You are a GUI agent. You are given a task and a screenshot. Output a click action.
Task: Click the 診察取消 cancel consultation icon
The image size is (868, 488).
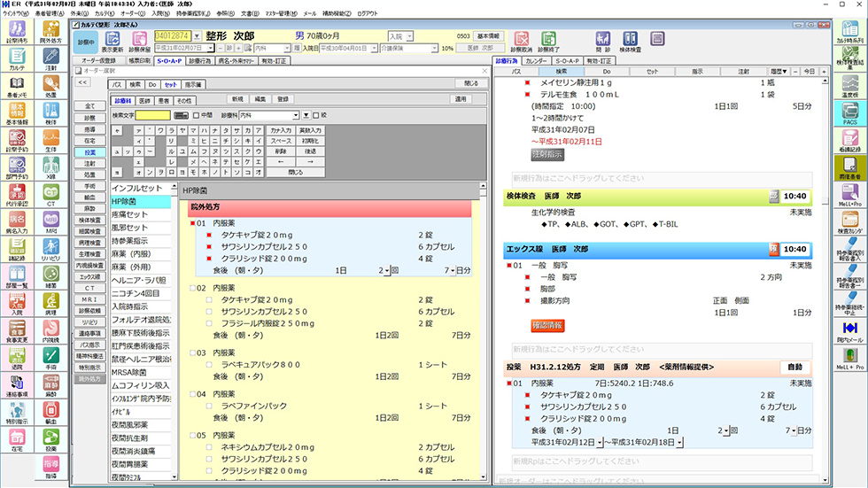[x=521, y=42]
